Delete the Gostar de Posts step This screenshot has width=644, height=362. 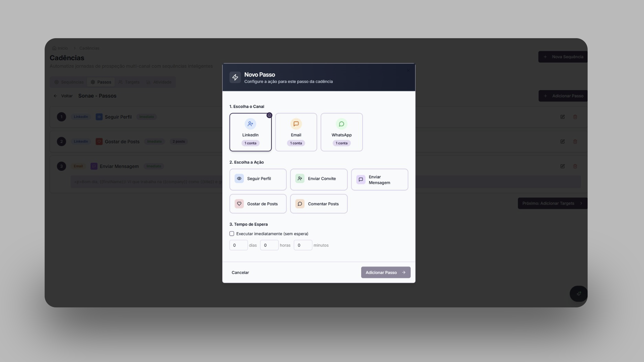pyautogui.click(x=575, y=141)
